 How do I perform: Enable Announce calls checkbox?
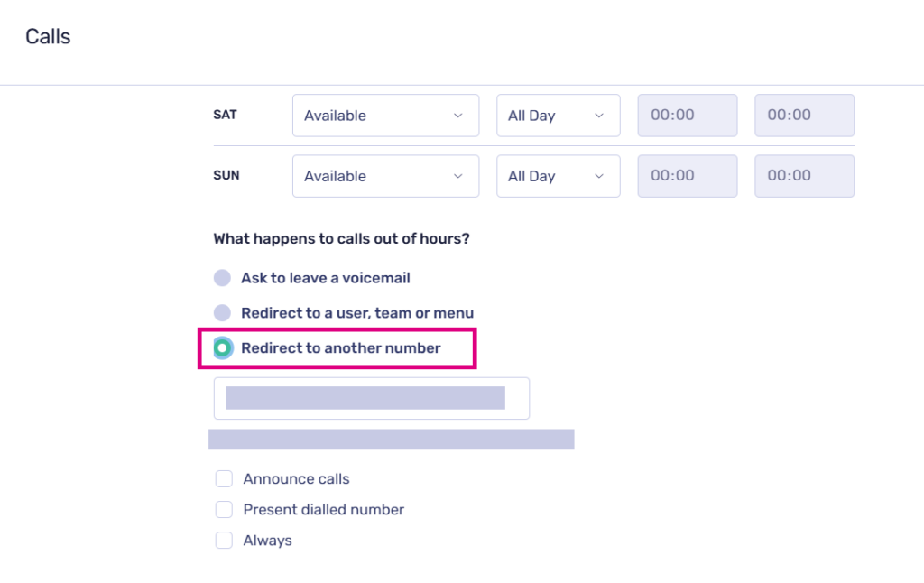(224, 479)
